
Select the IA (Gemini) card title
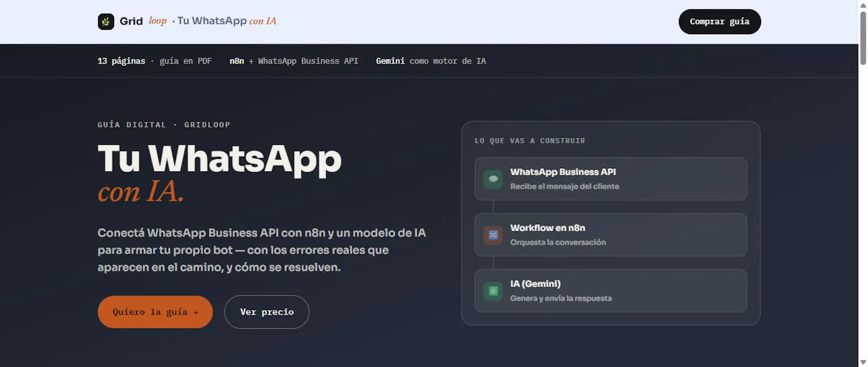point(535,284)
